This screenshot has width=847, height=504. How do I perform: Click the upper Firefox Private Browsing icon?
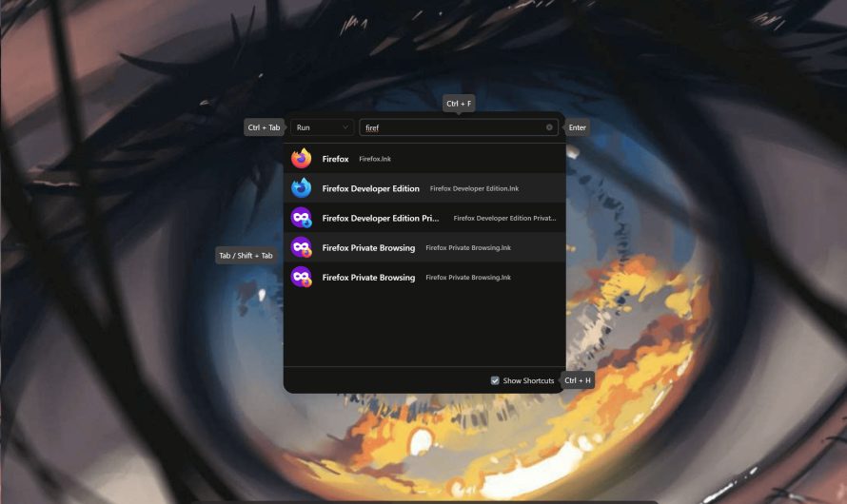tap(302, 247)
